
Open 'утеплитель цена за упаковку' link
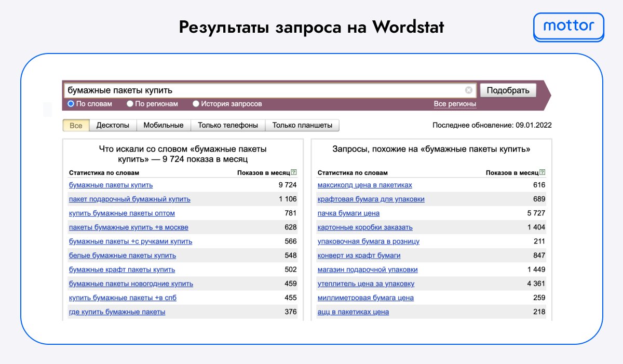click(x=365, y=284)
